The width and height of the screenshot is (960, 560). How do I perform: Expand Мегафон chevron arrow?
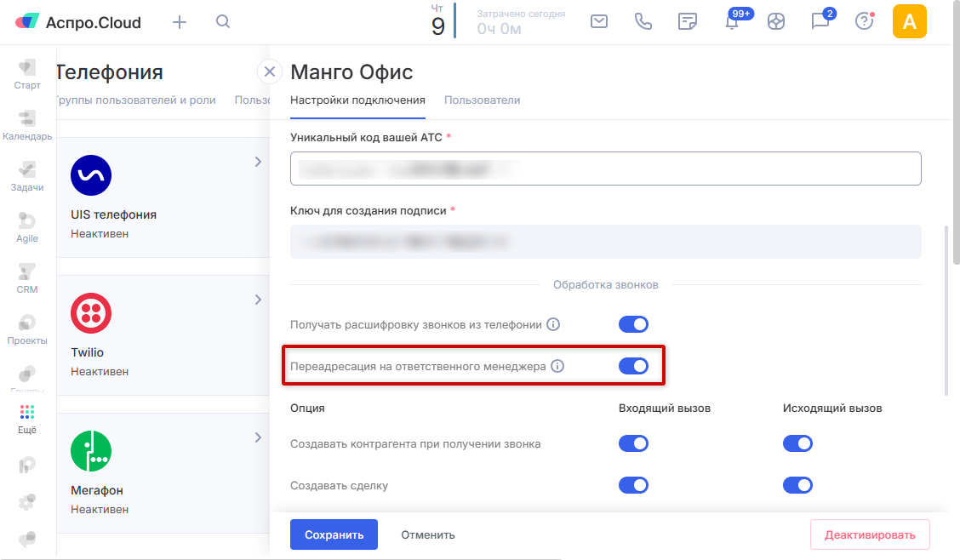click(258, 437)
